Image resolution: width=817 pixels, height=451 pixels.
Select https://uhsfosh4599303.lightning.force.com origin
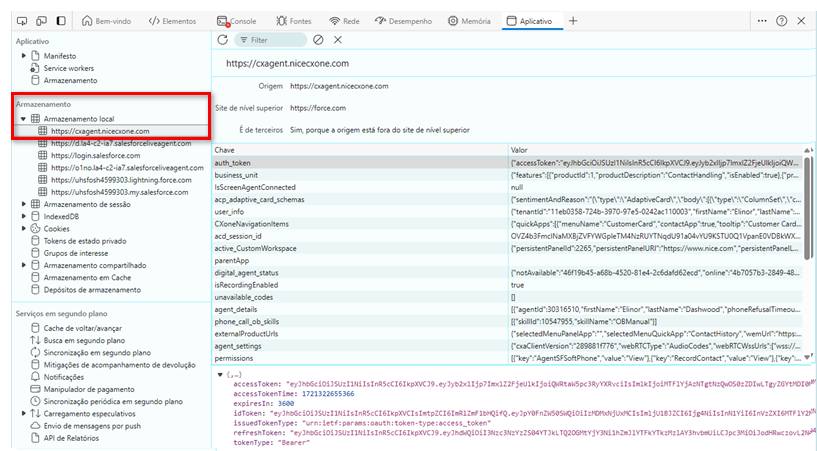tap(121, 180)
